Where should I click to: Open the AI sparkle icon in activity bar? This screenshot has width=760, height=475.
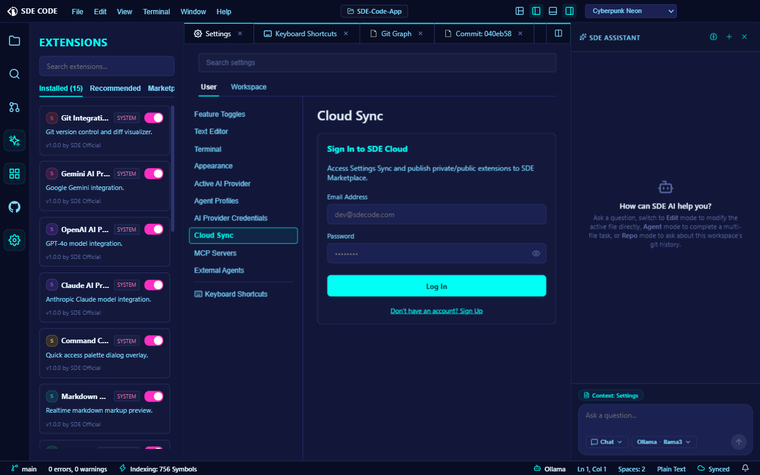click(x=15, y=141)
